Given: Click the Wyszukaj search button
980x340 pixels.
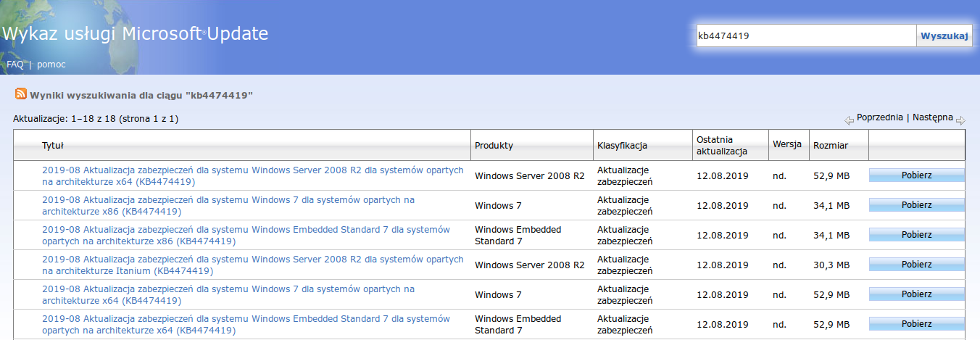Looking at the screenshot, I should tap(944, 36).
